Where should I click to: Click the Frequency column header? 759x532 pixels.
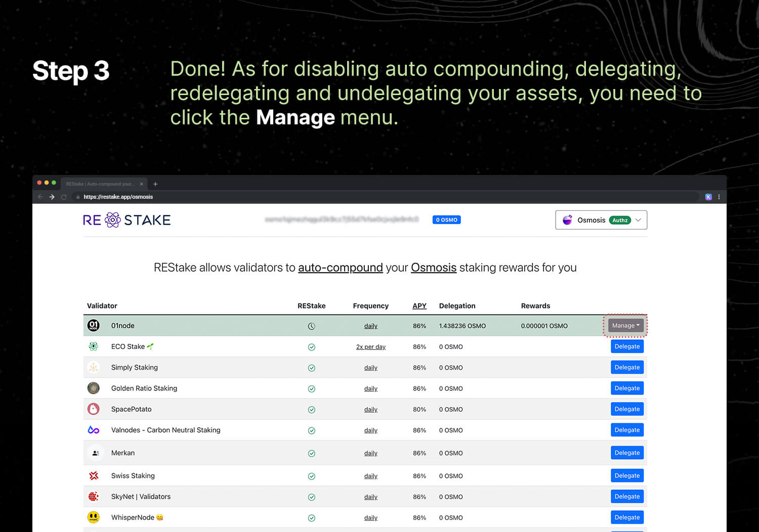point(371,305)
